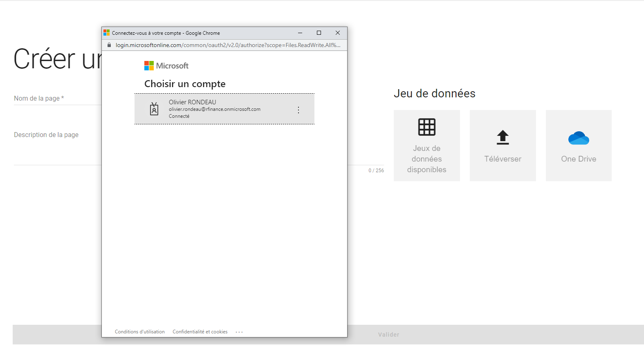
Task: Close the Microsoft account sign-in popup
Action: [338, 33]
